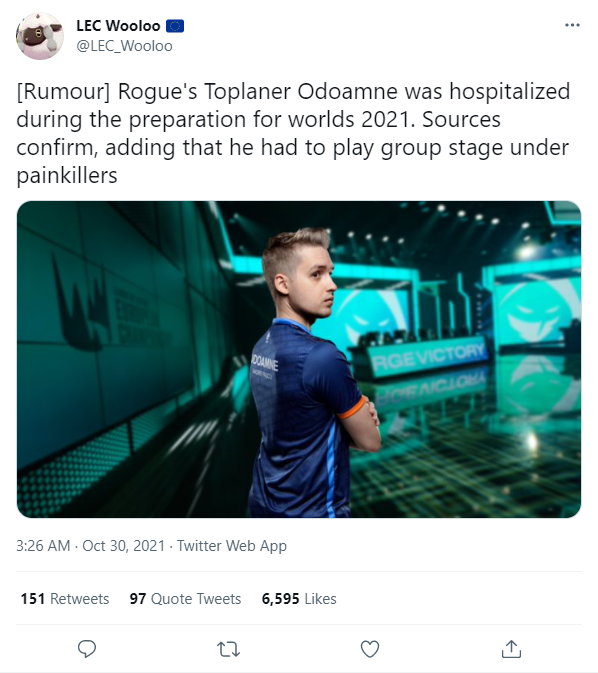Click the ODOAMNE jersey name in photo

point(264,363)
